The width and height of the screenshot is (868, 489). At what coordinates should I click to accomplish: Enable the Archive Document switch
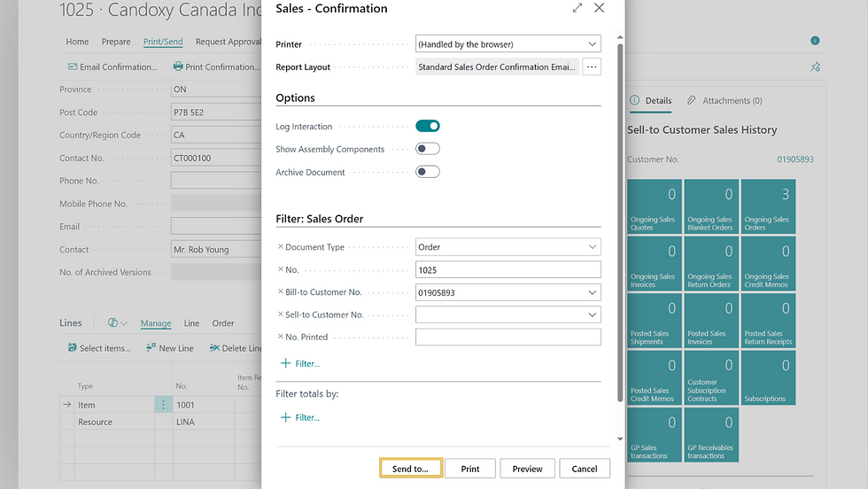pos(427,172)
